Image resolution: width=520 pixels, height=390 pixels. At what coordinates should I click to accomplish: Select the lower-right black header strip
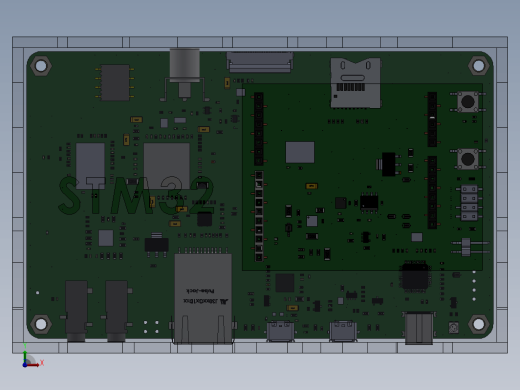coord(432,193)
